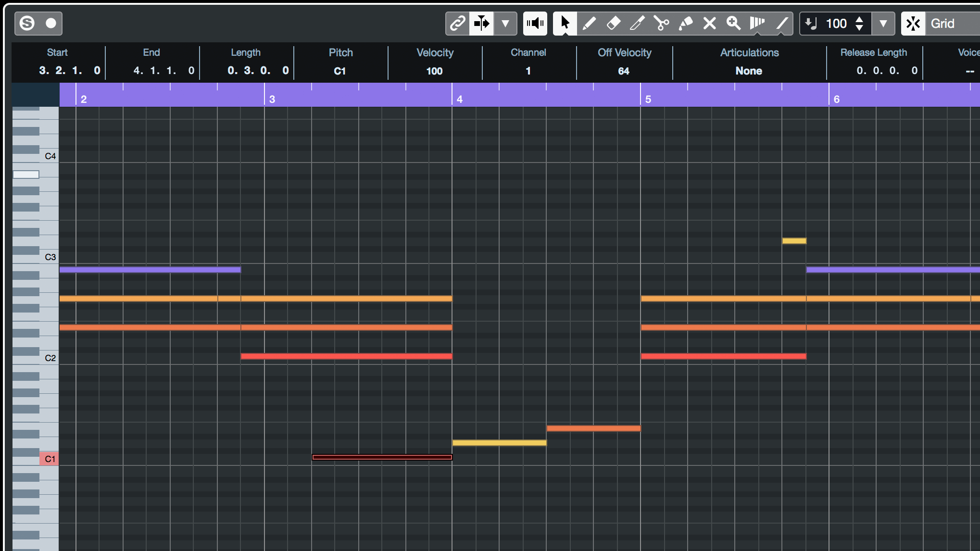Select the Zoom magnifier tool
Screen dimensions: 980x551
[x=733, y=23]
